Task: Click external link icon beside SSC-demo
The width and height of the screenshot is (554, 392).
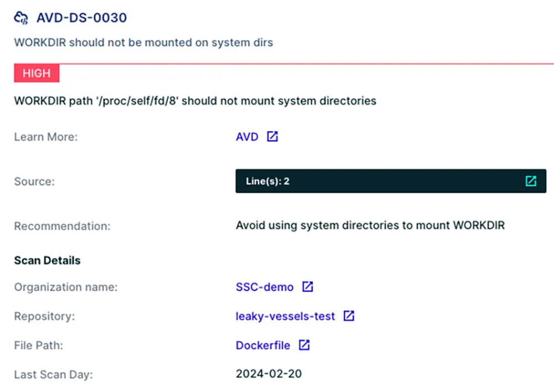Action: pyautogui.click(x=307, y=287)
